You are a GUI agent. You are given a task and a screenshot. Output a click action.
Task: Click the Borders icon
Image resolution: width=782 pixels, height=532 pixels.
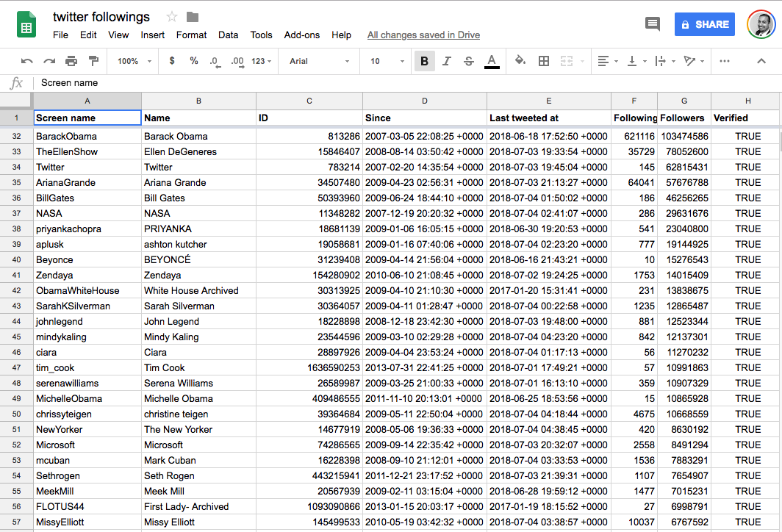click(543, 61)
